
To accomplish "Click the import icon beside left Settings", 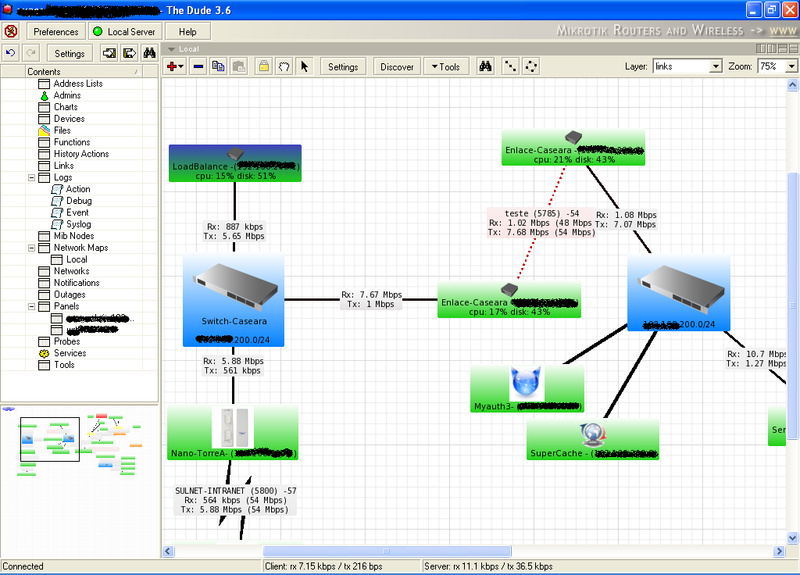I will click(109, 53).
